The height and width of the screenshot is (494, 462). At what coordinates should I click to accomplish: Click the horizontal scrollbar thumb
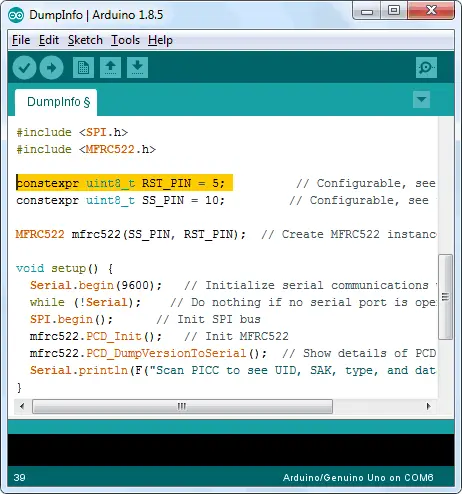[x=182, y=406]
